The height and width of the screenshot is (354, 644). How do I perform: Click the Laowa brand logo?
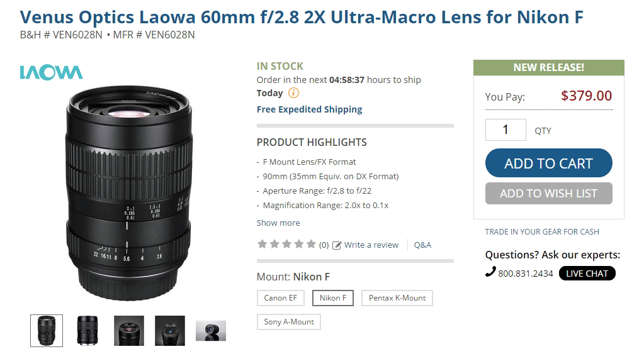pyautogui.click(x=51, y=72)
